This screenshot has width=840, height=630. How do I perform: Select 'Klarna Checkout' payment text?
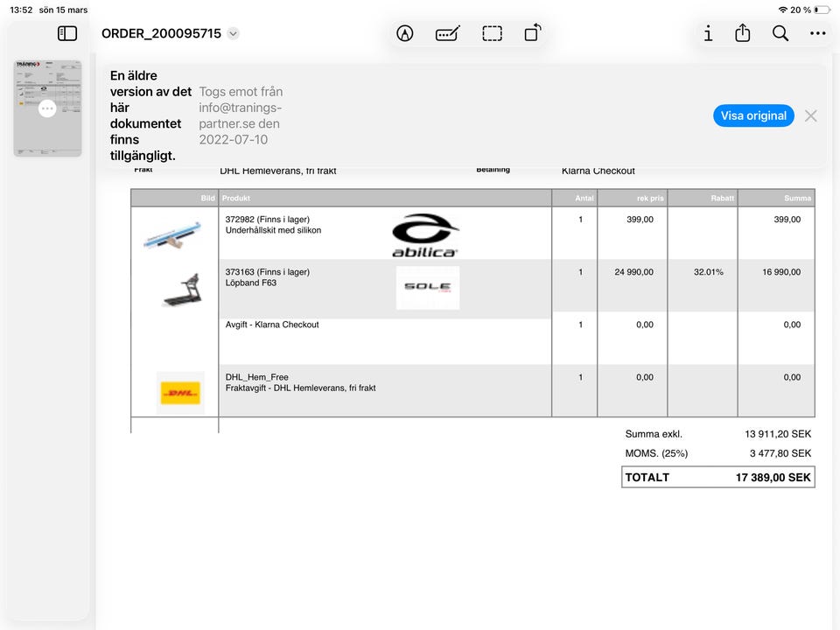click(x=598, y=171)
